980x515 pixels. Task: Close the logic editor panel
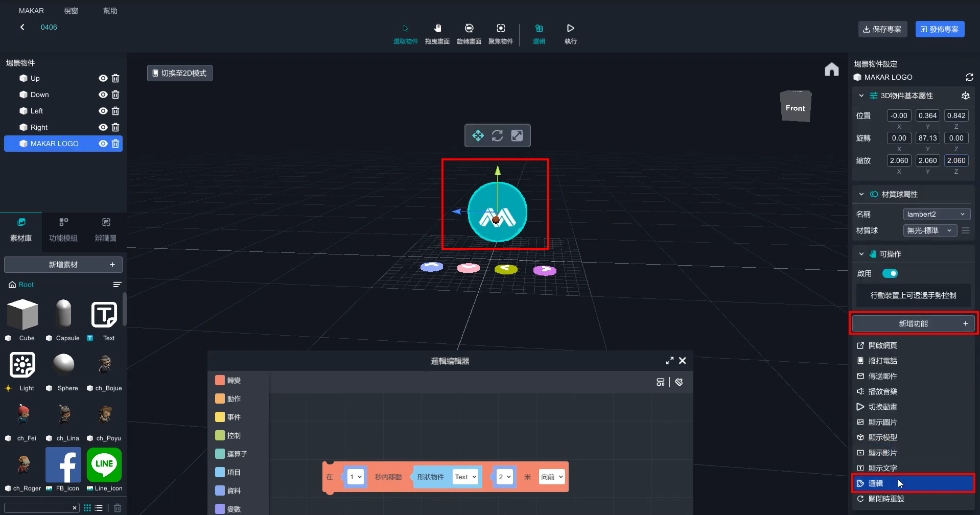click(x=682, y=361)
